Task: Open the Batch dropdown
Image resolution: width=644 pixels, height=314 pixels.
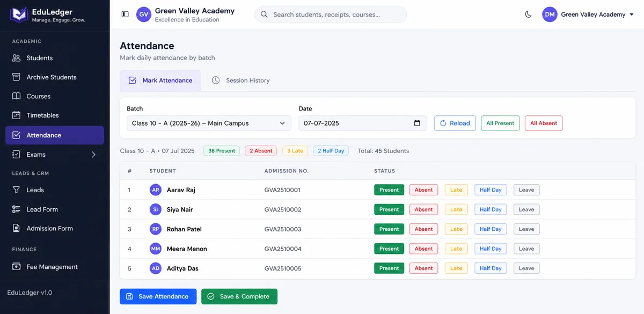Action: 209,123
